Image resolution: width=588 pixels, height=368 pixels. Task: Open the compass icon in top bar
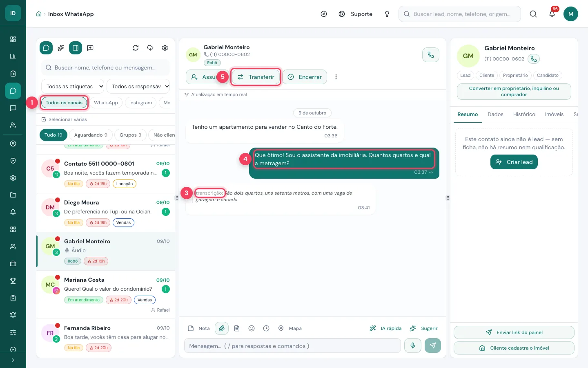pyautogui.click(x=324, y=14)
